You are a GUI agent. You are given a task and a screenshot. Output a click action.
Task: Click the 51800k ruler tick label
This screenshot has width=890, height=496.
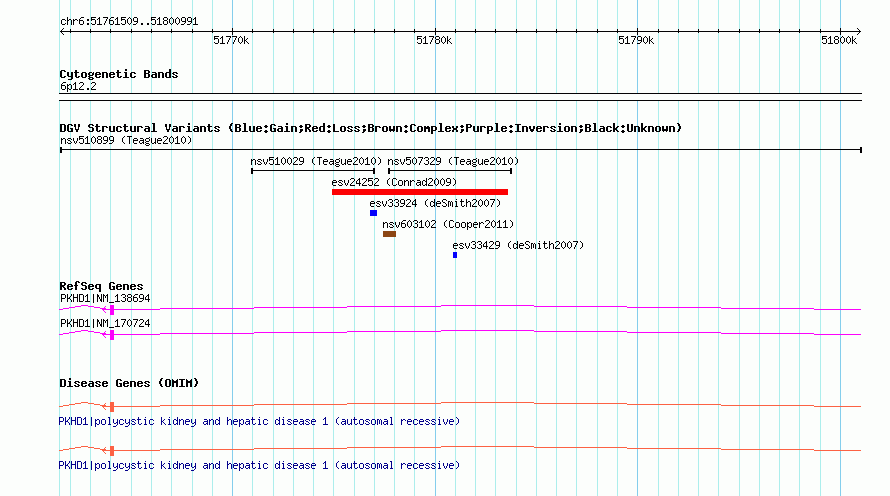pyautogui.click(x=839, y=40)
